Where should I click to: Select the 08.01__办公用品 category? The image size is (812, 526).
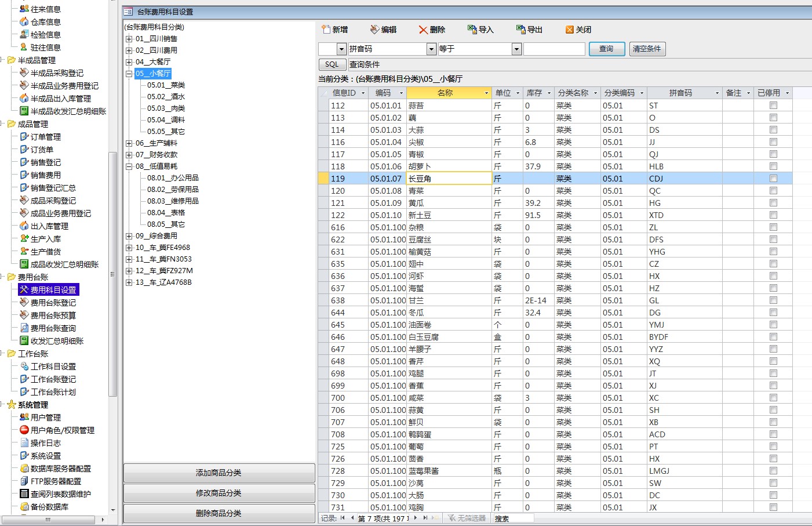pos(173,178)
